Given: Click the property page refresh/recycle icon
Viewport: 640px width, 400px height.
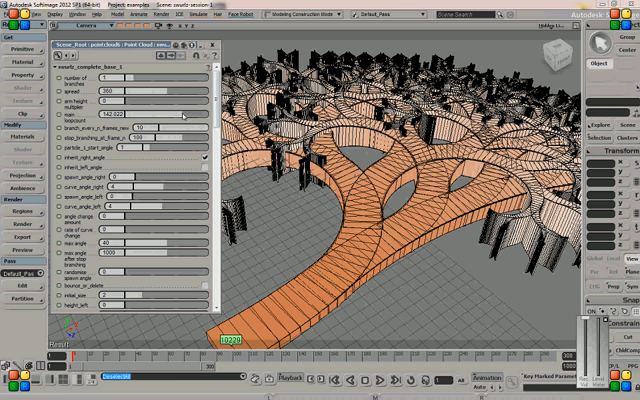Looking at the screenshot, I should coord(186,46).
